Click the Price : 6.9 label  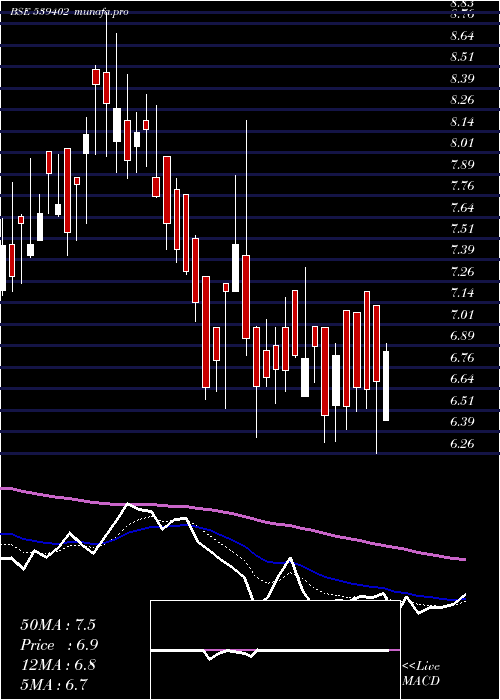(59, 645)
